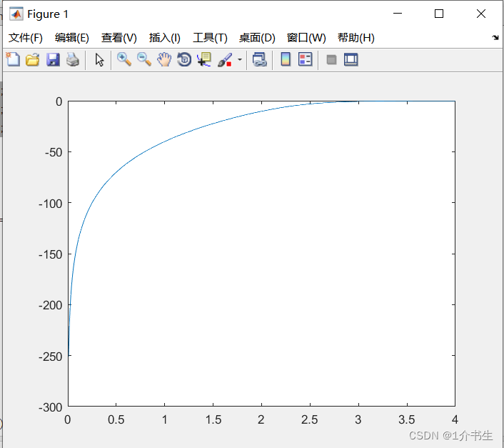
Task: Insert a legend
Action: pyautogui.click(x=305, y=59)
